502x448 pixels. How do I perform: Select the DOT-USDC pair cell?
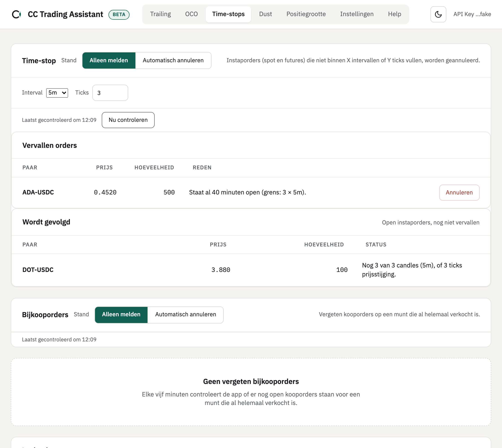coord(38,269)
